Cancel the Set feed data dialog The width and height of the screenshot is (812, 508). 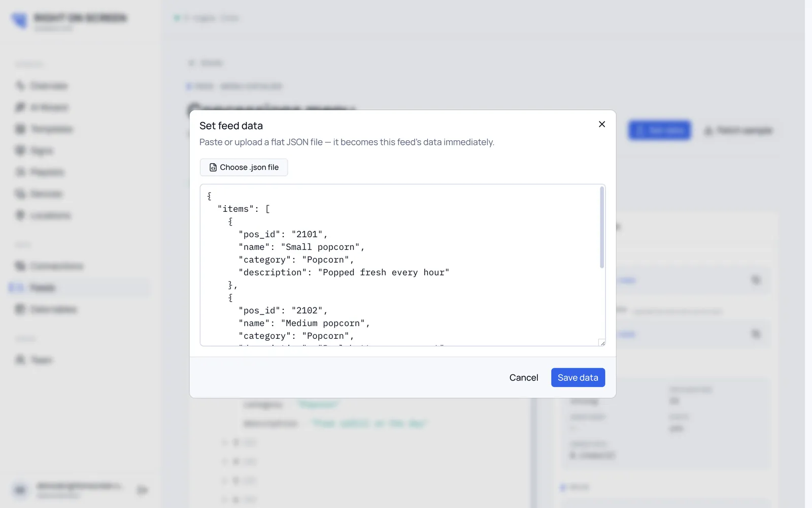(524, 377)
